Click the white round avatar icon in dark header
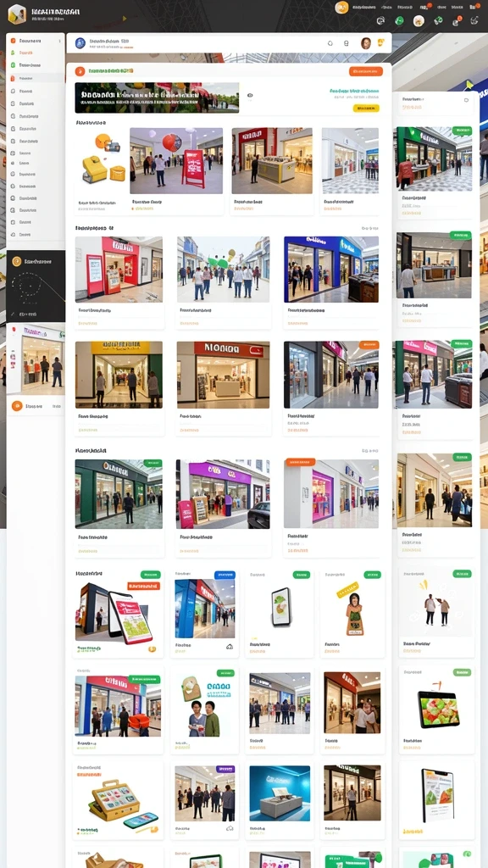Screen dimensions: 488x868 [x=419, y=21]
